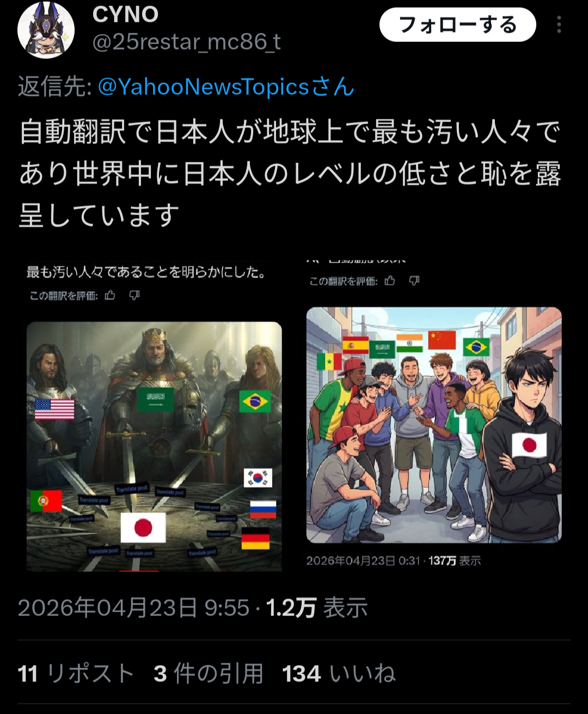
Task: Open the @25restar_mc86_t handle
Action: pos(186,42)
